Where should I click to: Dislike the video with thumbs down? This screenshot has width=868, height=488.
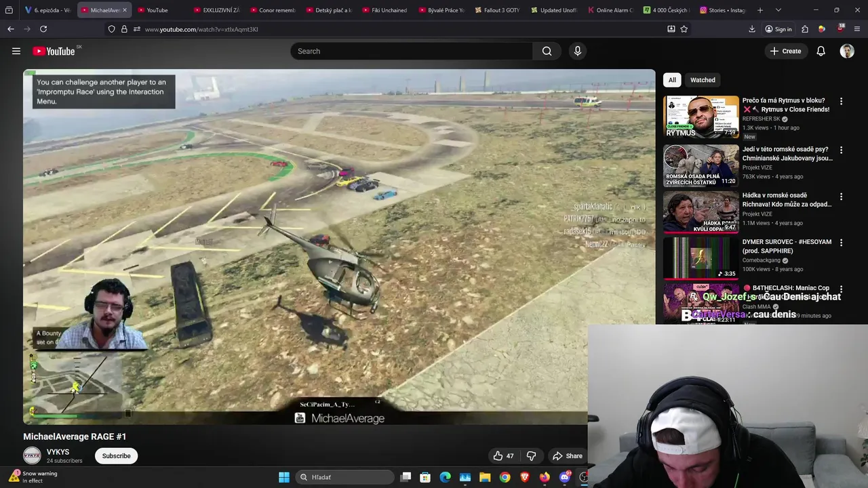532,456
